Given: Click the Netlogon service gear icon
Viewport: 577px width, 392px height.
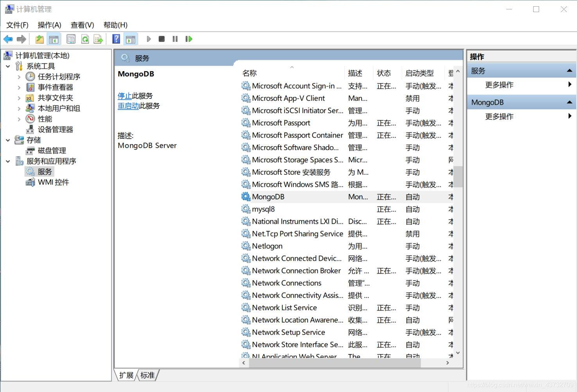Looking at the screenshot, I should [245, 246].
